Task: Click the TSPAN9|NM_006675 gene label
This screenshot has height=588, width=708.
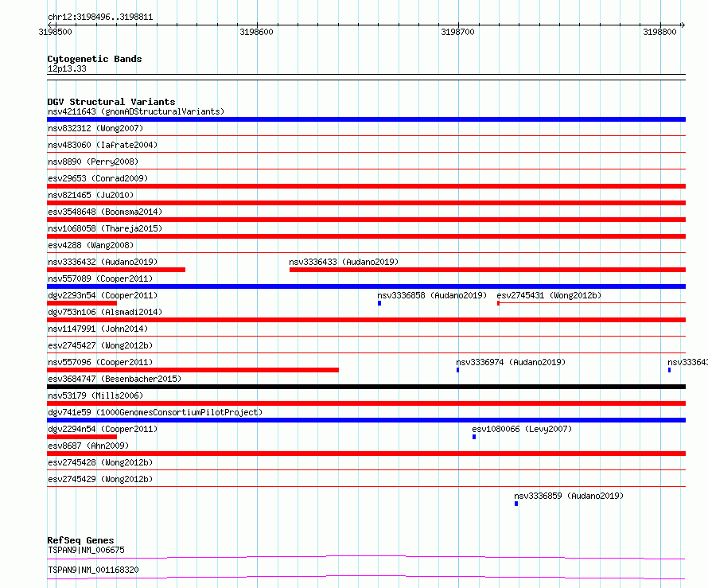Action: point(86,550)
